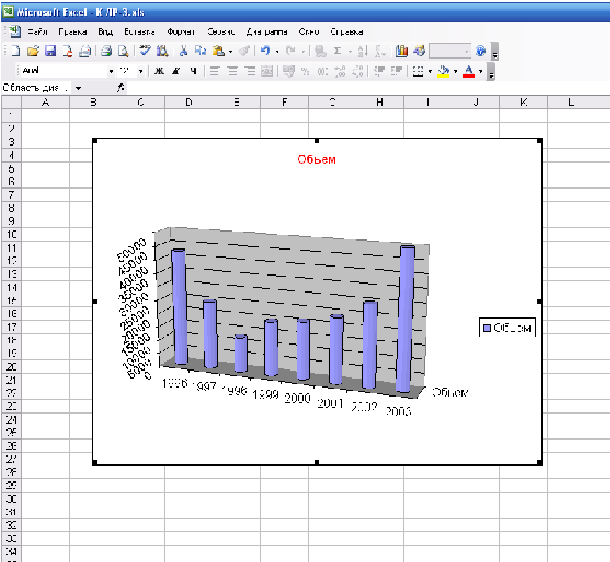The height and width of the screenshot is (562, 610).
Task: Select the red chart title Объем
Action: pyautogui.click(x=316, y=159)
